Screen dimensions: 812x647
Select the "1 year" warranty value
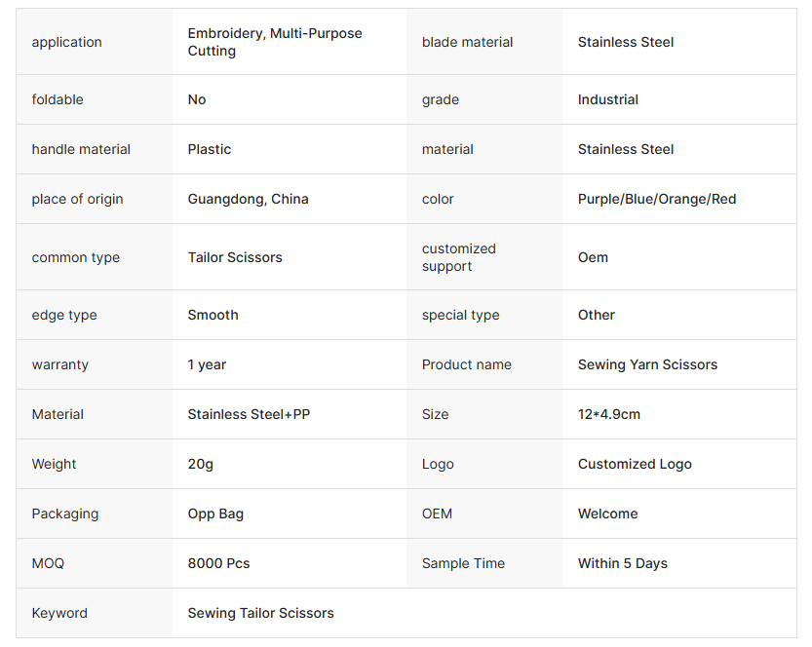pos(207,364)
